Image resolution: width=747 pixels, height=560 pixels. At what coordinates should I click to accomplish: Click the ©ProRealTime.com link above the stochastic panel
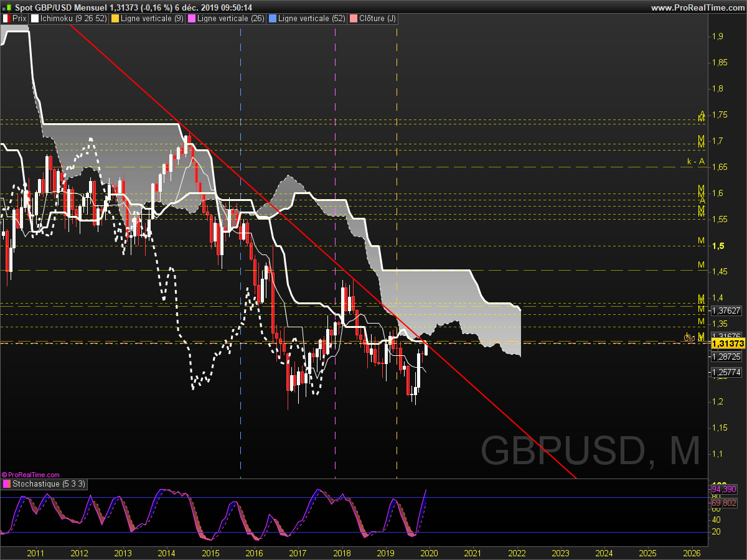coord(31,475)
